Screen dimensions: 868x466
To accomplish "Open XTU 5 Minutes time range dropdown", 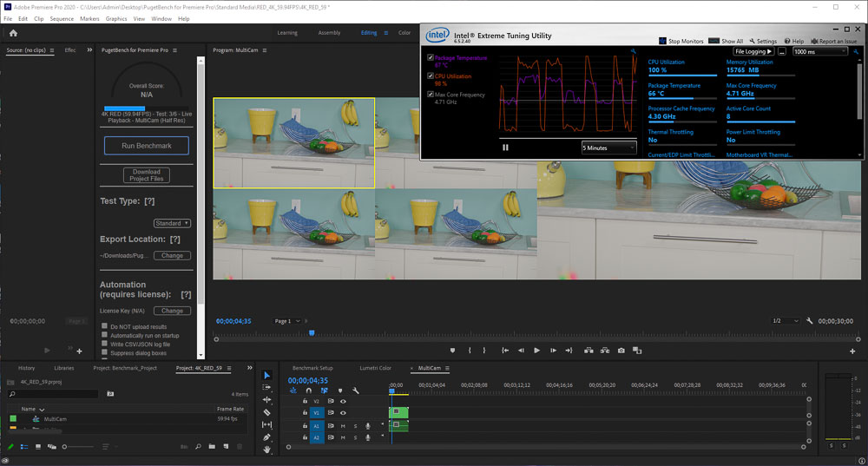I will 608,148.
